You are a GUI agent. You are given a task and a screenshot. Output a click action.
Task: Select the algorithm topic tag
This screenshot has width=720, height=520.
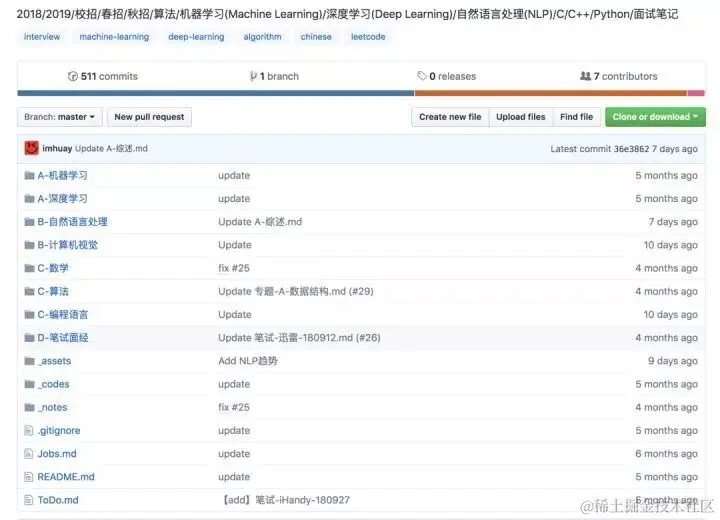tap(262, 37)
